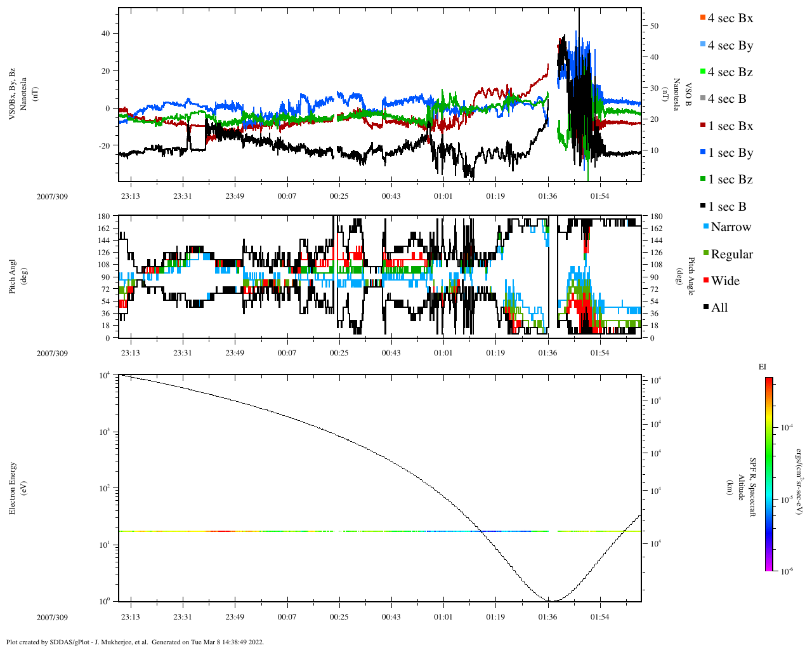Screen dimensions: 812x650
Task: Click 23:13 tick on the magnetic field panel
Action: click(131, 196)
